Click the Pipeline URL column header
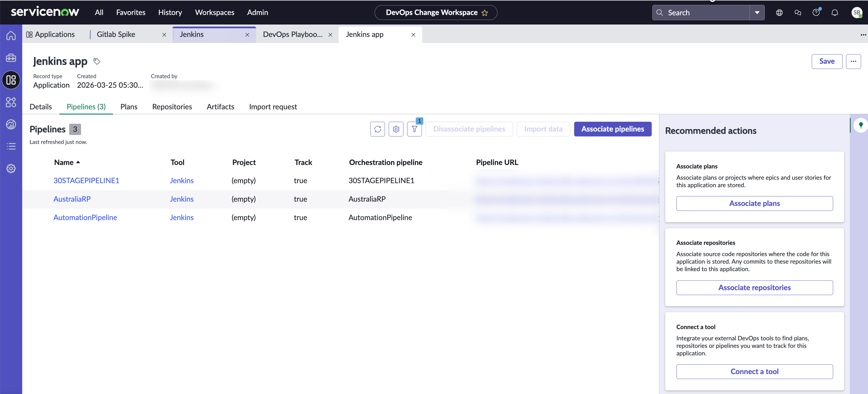Viewport: 868px width, 394px height. coord(497,162)
